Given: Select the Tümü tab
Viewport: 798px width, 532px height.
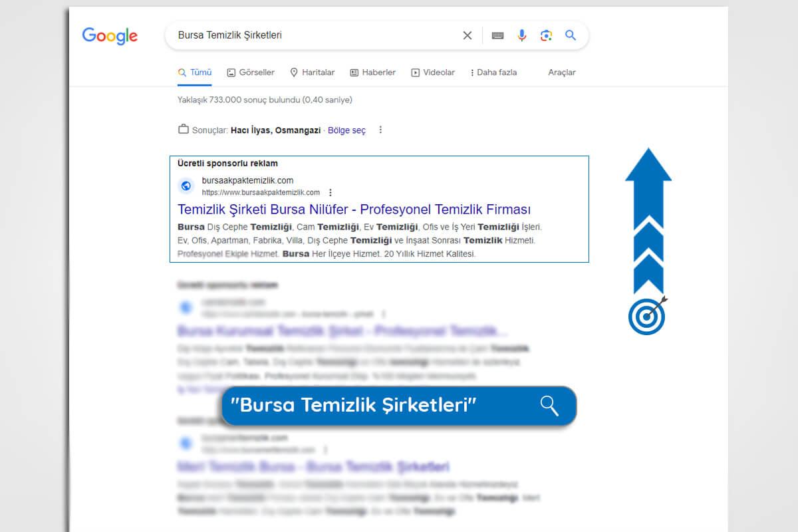Looking at the screenshot, I should pyautogui.click(x=195, y=72).
